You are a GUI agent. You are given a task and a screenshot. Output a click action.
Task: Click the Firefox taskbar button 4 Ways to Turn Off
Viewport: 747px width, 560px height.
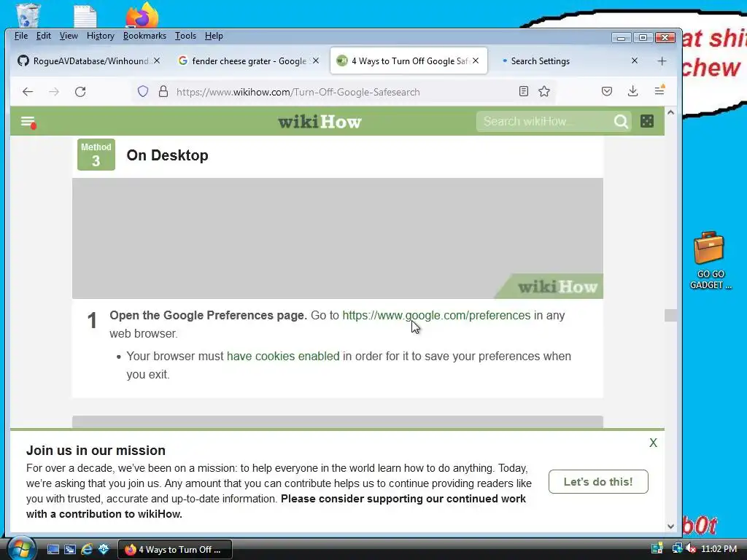[175, 550]
